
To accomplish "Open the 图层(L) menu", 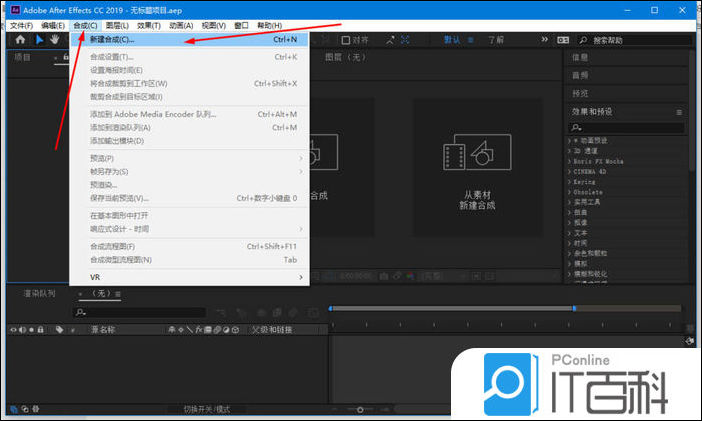I will pos(117,26).
